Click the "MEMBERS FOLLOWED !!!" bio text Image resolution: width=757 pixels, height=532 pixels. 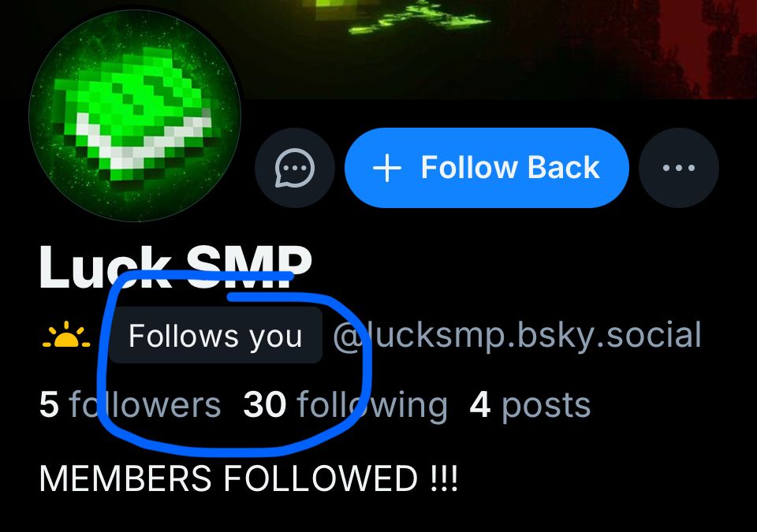pyautogui.click(x=248, y=478)
